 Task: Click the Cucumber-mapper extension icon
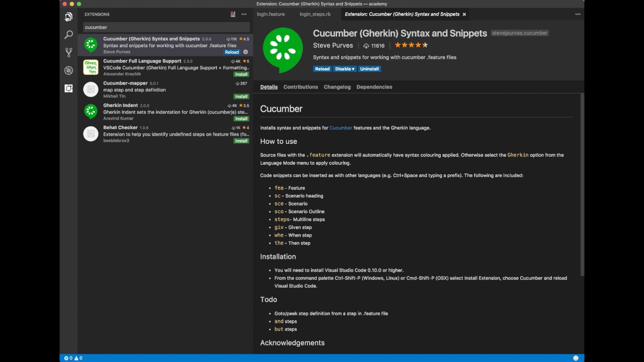point(91,89)
